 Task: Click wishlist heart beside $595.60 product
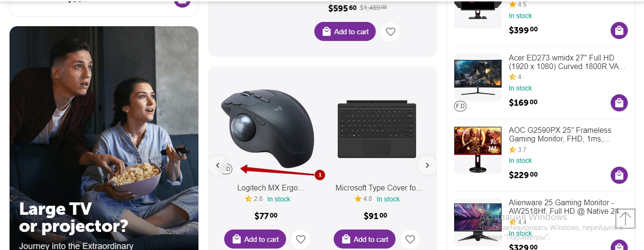(390, 32)
